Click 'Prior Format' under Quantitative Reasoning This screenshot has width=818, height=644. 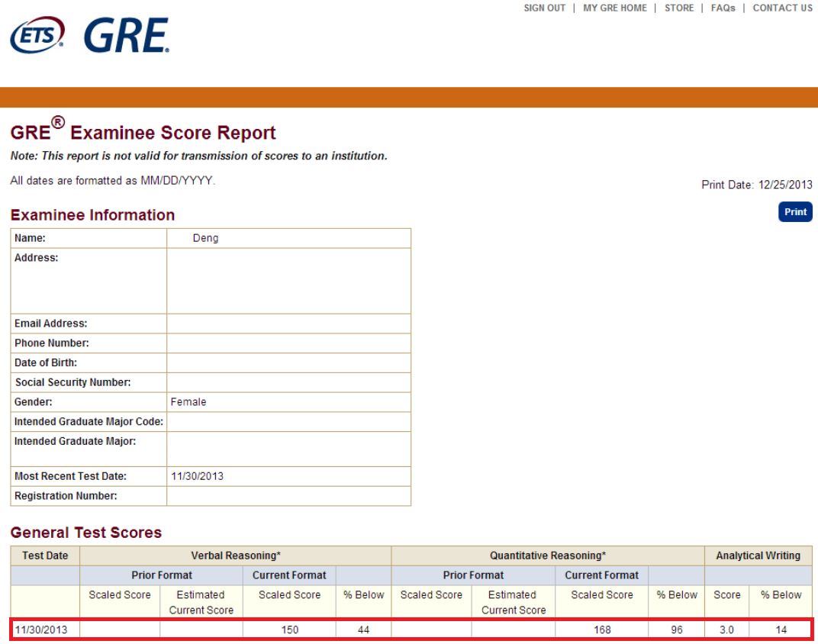473,575
